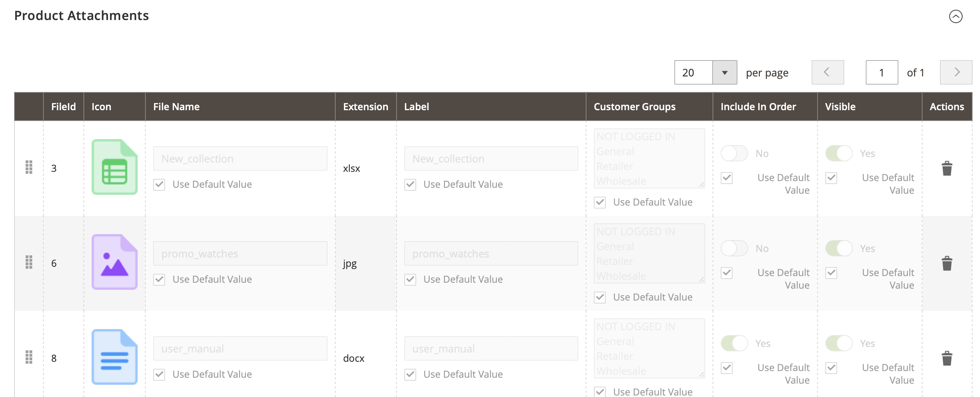Click the user_manual label field

tap(491, 349)
